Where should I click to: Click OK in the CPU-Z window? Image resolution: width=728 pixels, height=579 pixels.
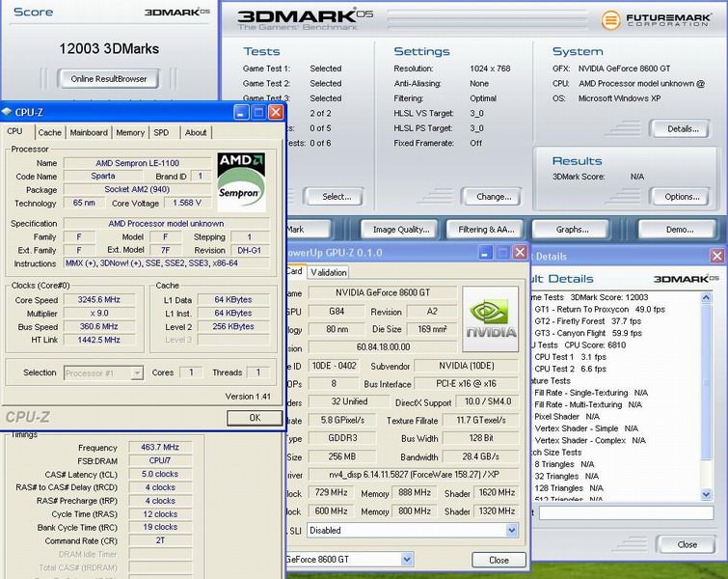tap(255, 418)
